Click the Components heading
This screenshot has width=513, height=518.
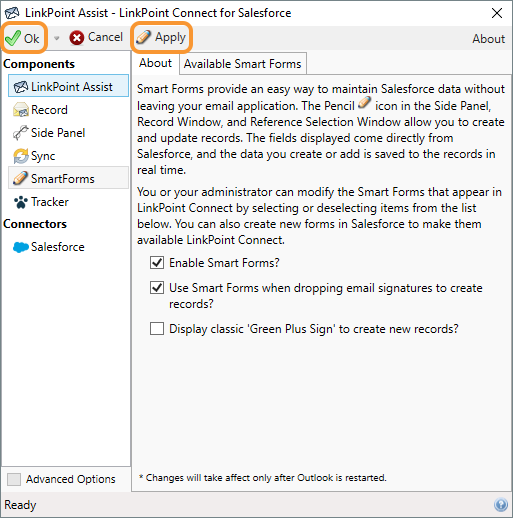[39, 64]
